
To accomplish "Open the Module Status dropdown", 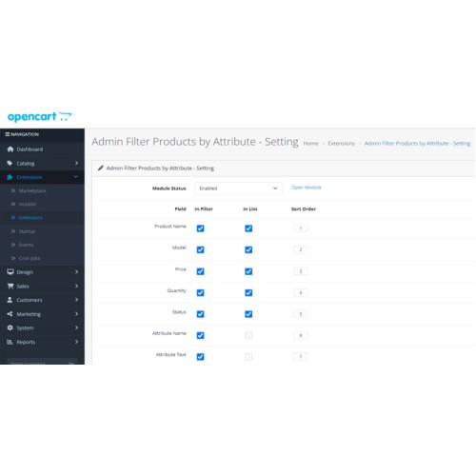I will pos(238,188).
